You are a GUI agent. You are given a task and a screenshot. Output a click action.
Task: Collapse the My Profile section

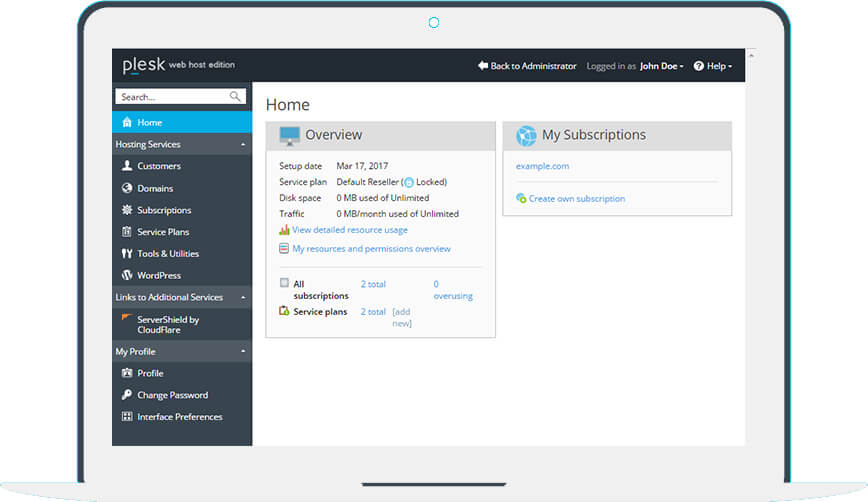point(244,352)
